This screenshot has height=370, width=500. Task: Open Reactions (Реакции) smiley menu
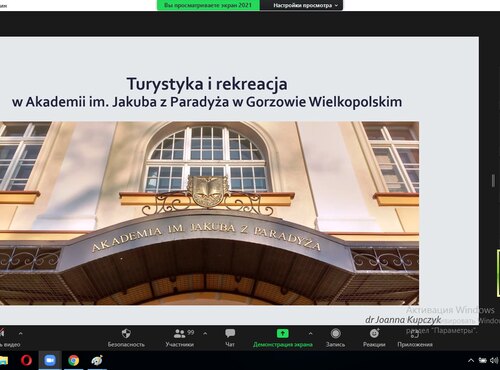pos(374,338)
